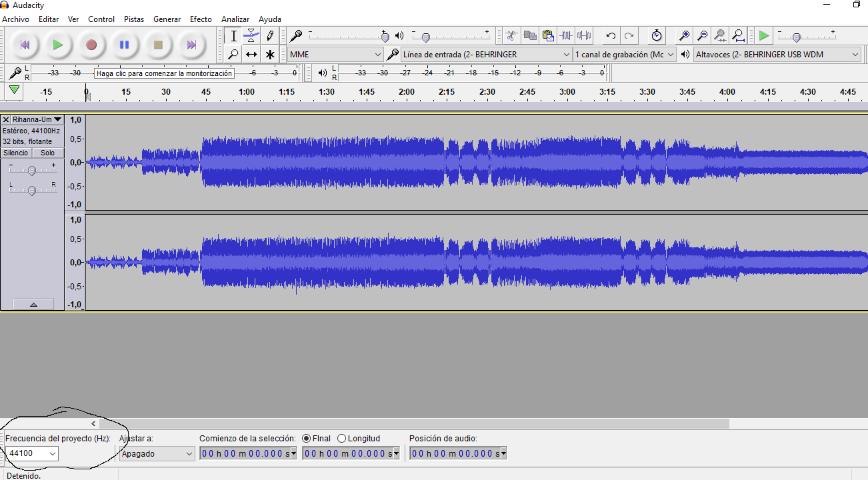The width and height of the screenshot is (868, 480).
Task: Select the Longitud radio button
Action: (x=342, y=438)
